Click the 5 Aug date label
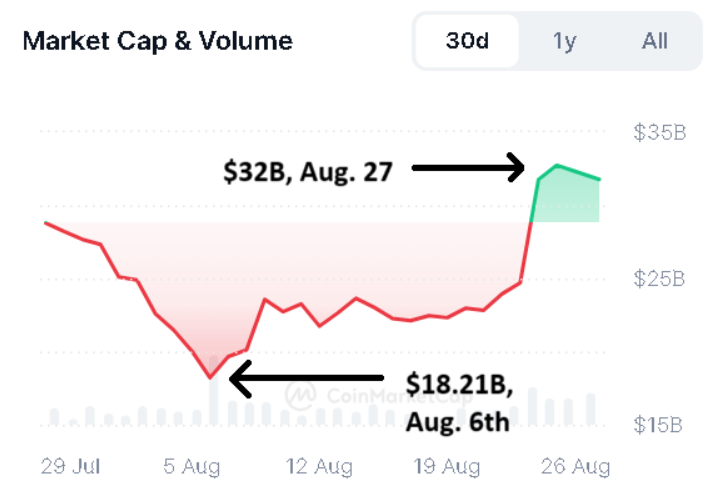 (x=193, y=466)
